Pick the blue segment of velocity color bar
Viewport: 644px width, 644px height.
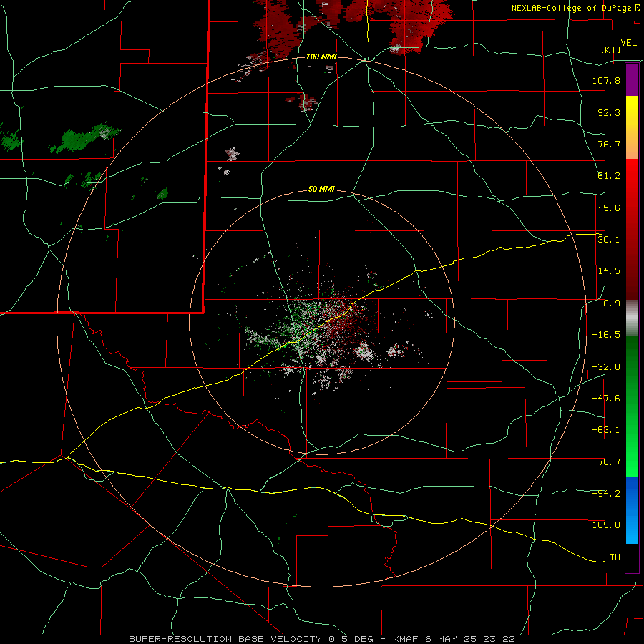pyautogui.click(x=632, y=510)
